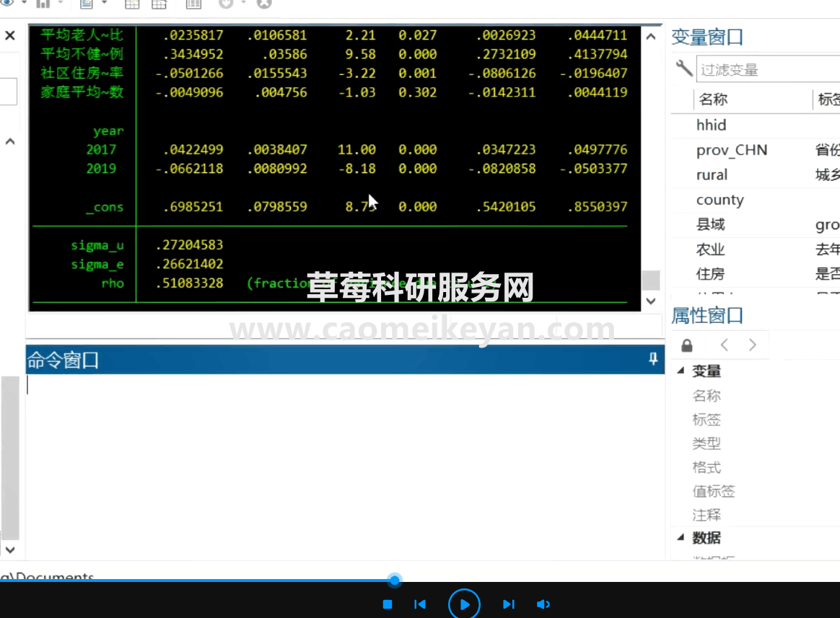Select the county variable
The width and height of the screenshot is (840, 618).
(x=720, y=200)
